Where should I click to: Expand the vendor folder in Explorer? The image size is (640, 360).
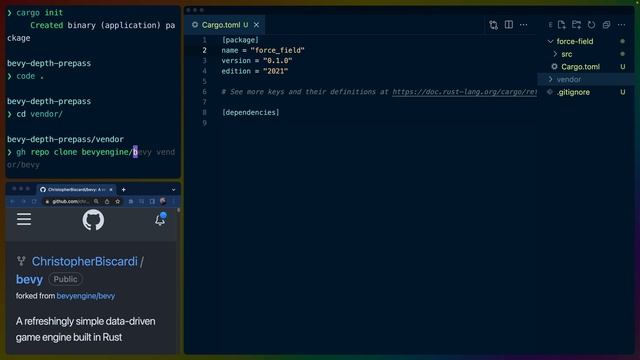pos(586,79)
